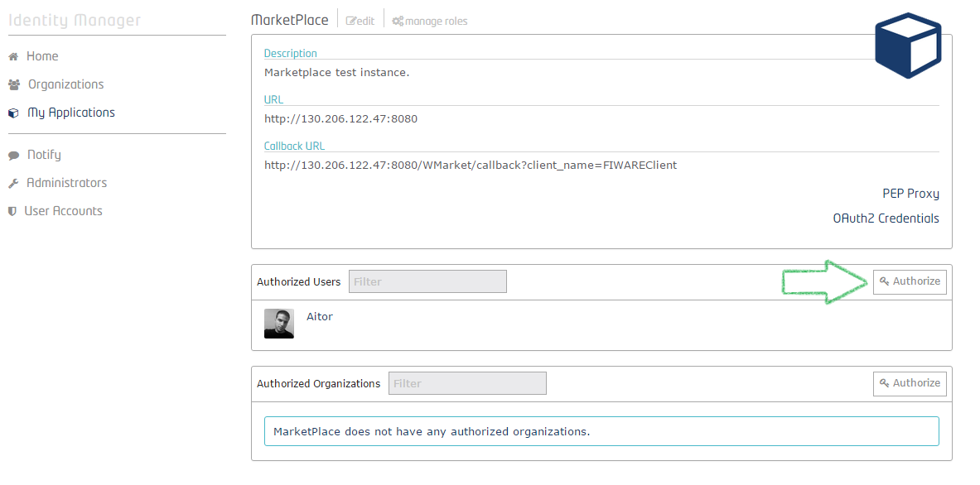Click the User Accounts shield icon
Screen dimensions: 980x485
pos(12,212)
